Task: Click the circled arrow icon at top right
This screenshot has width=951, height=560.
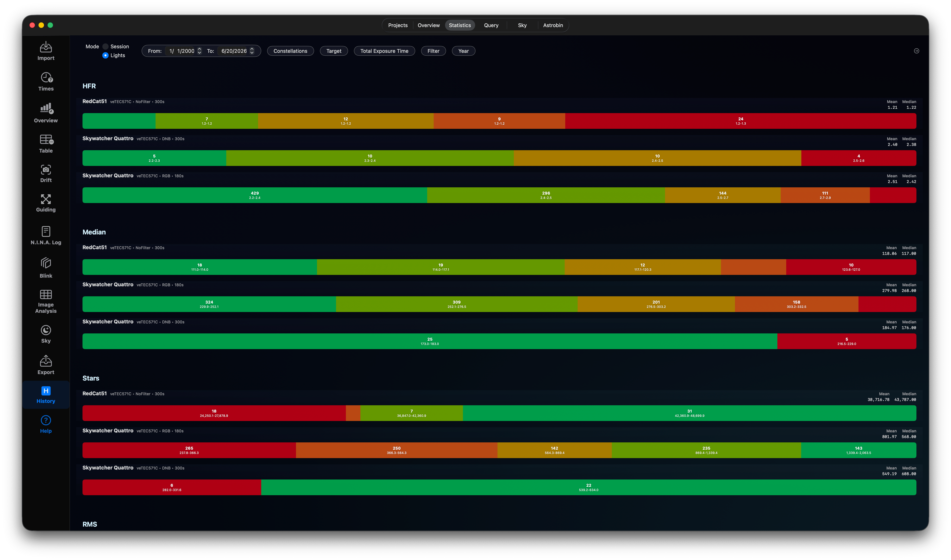Action: (916, 51)
